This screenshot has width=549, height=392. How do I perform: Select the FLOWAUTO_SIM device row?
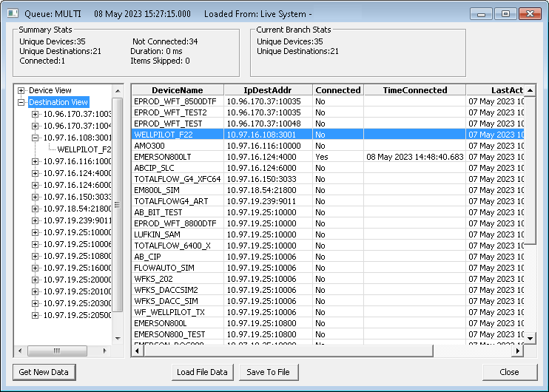(328, 268)
